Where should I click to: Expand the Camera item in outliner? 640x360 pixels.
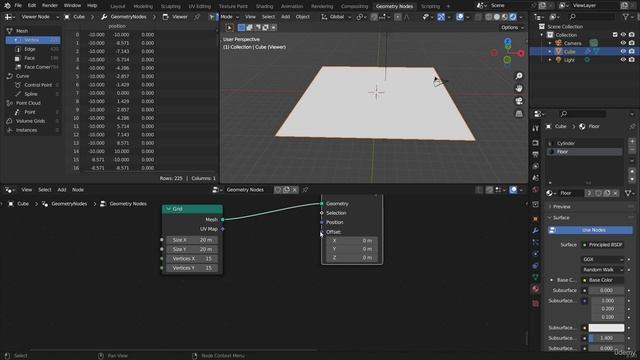point(550,43)
